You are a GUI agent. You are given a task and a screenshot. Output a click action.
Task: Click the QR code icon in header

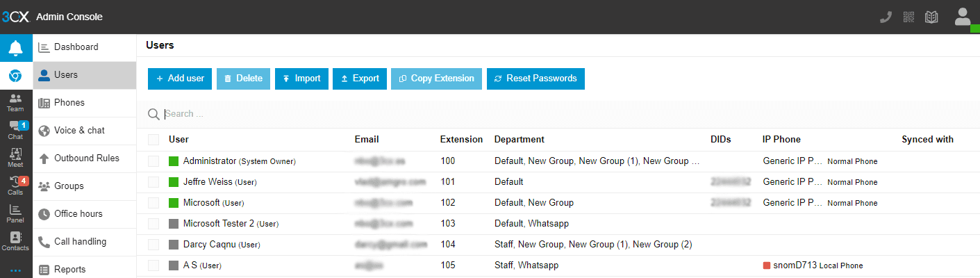(908, 17)
